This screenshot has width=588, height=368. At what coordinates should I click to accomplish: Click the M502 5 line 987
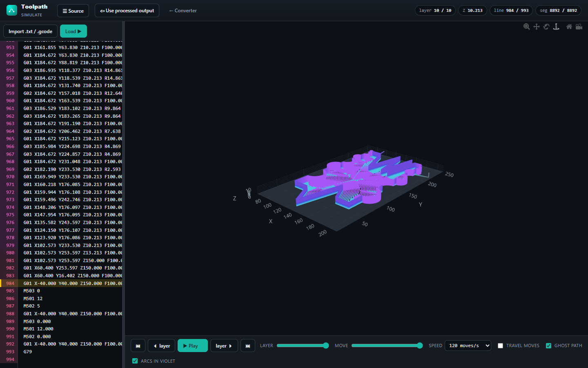click(x=31, y=306)
